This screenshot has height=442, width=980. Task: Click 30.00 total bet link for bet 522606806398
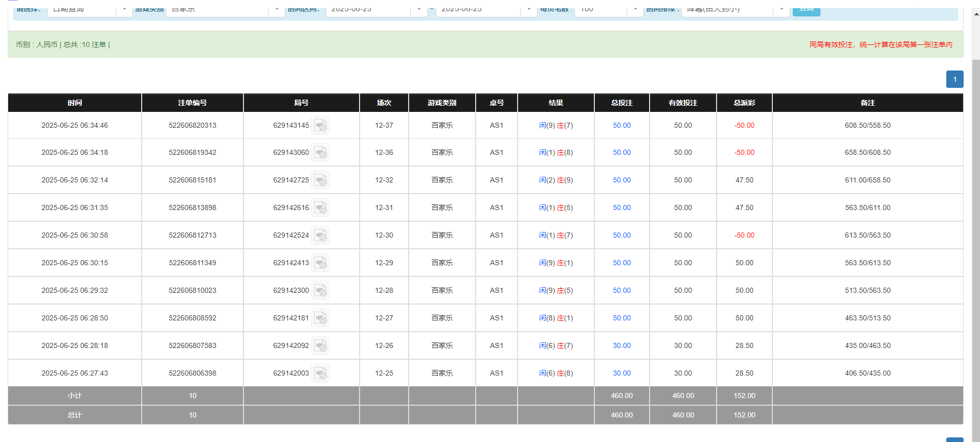[x=621, y=374]
